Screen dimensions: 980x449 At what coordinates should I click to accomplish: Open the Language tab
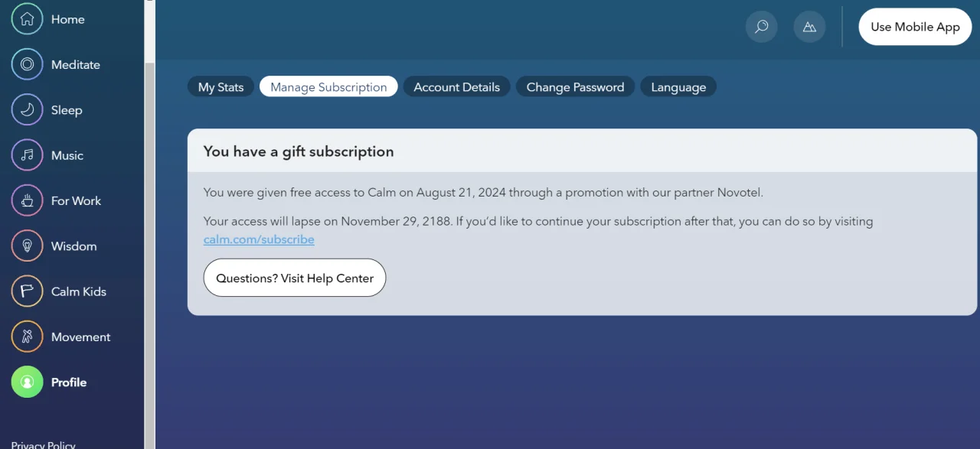678,86
